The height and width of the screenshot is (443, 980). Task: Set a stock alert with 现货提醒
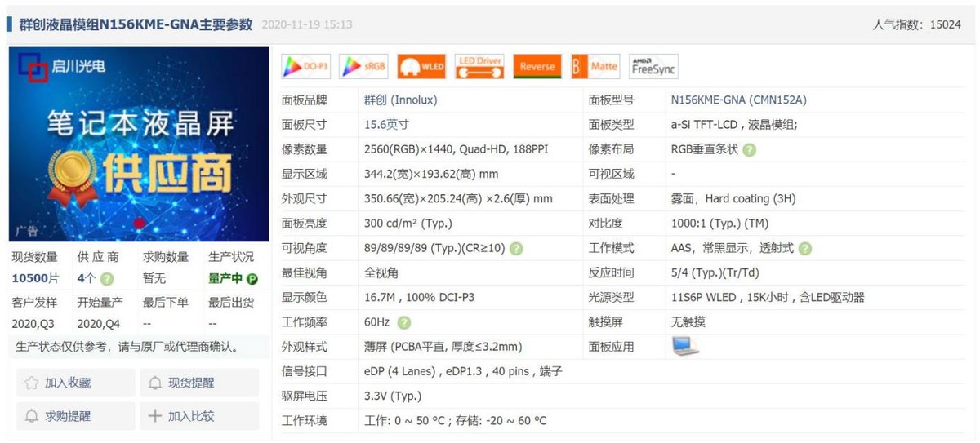tap(199, 383)
